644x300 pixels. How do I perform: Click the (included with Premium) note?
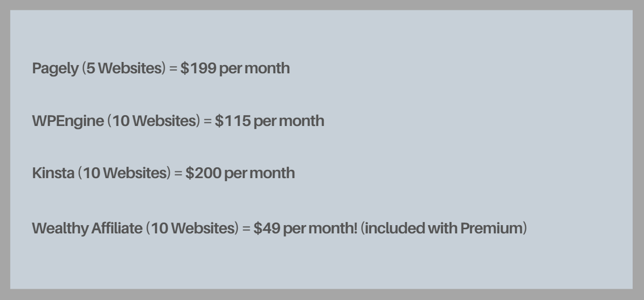tap(444, 229)
